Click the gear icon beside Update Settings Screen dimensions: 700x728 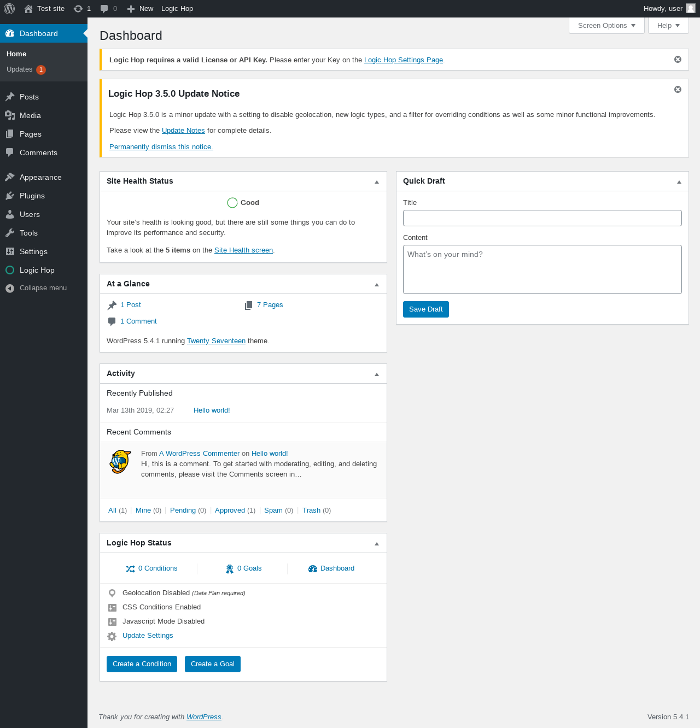tap(112, 636)
